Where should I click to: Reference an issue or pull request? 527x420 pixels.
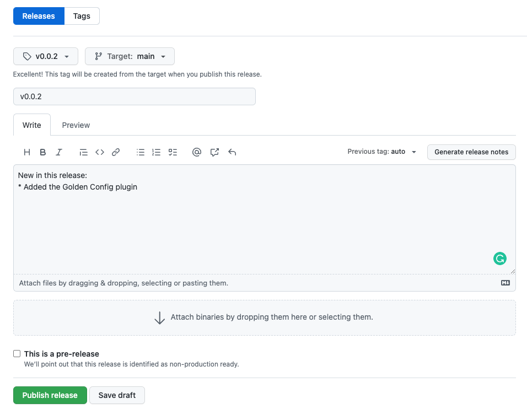(214, 152)
